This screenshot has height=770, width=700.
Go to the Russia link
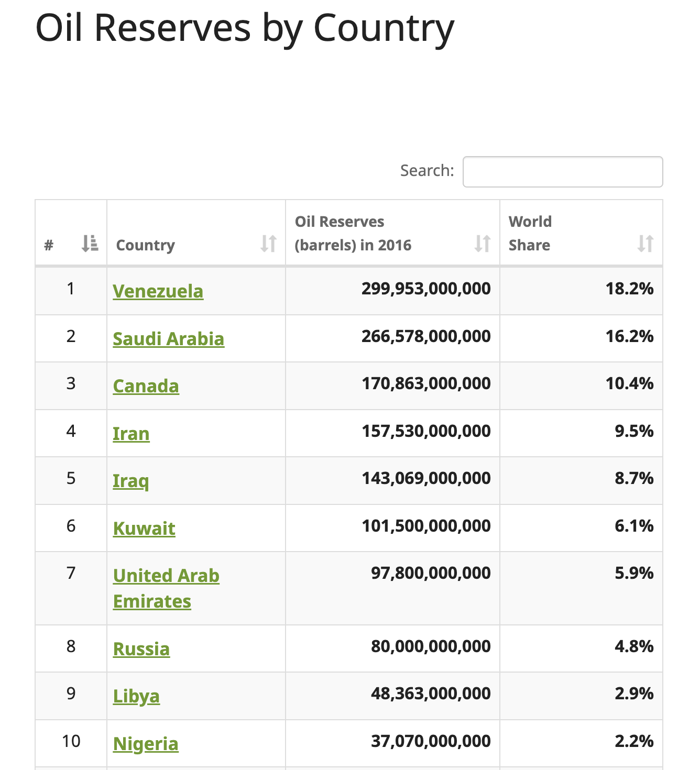point(141,649)
